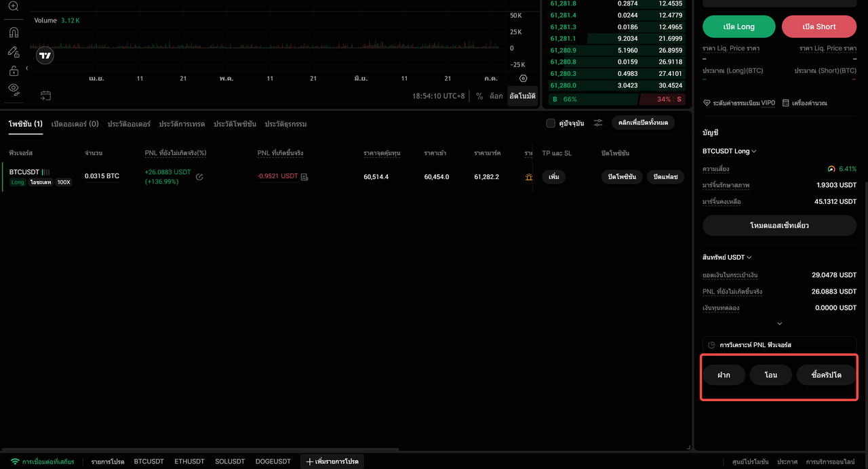This screenshot has height=469, width=868.
Task: Open the go-to-date calendar icon
Action: coord(45,96)
